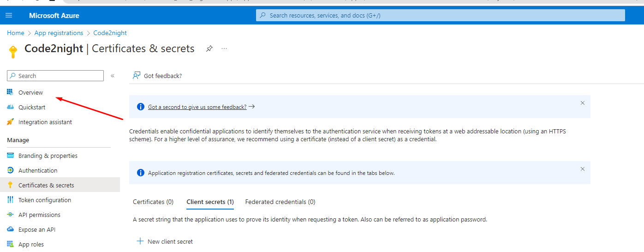The height and width of the screenshot is (252, 644).
Task: Click the magnifier icon in global search
Action: (263, 15)
